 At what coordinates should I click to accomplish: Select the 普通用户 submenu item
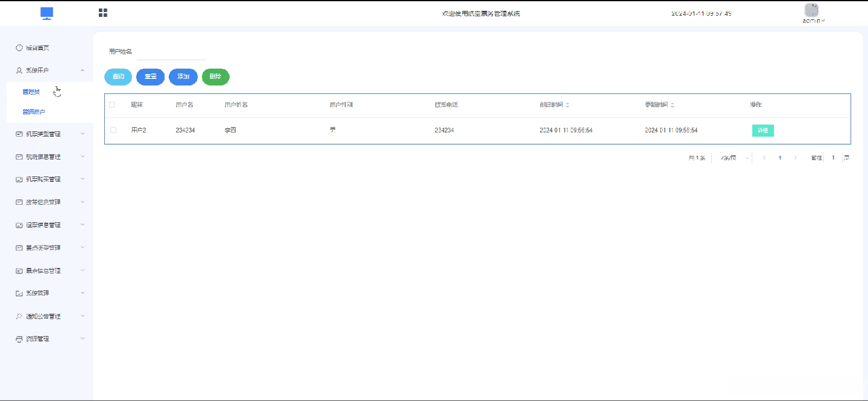pyautogui.click(x=34, y=112)
